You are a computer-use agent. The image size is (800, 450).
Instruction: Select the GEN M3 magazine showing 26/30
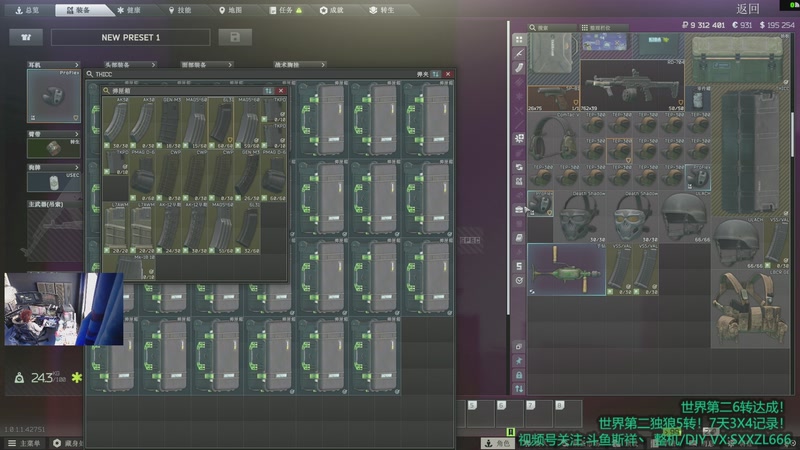(247, 175)
